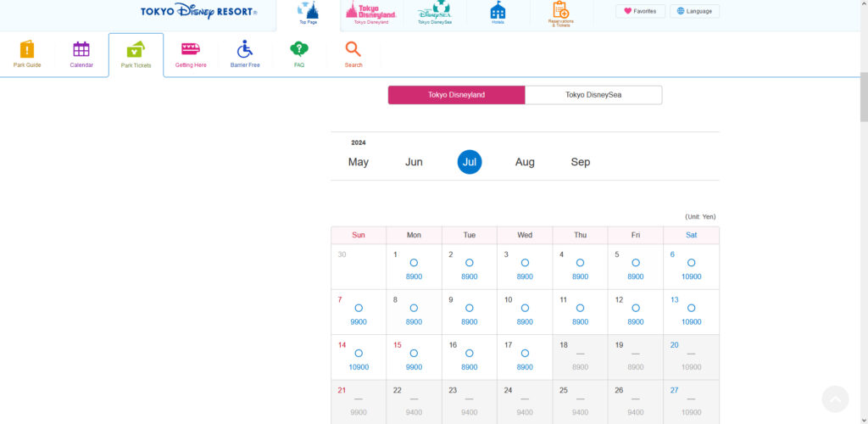This screenshot has height=424, width=868.
Task: Select the July 15 availability circle
Action: pos(414,353)
